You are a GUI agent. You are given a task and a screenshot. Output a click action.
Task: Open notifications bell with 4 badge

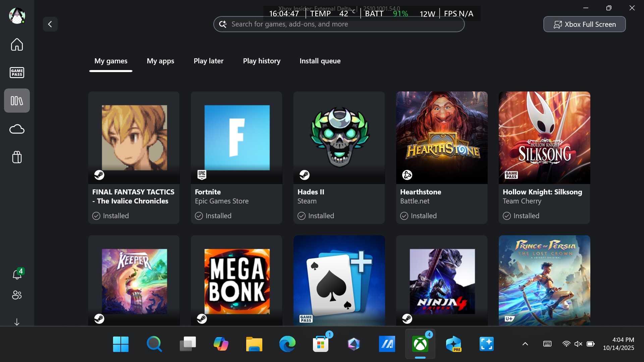click(17, 275)
